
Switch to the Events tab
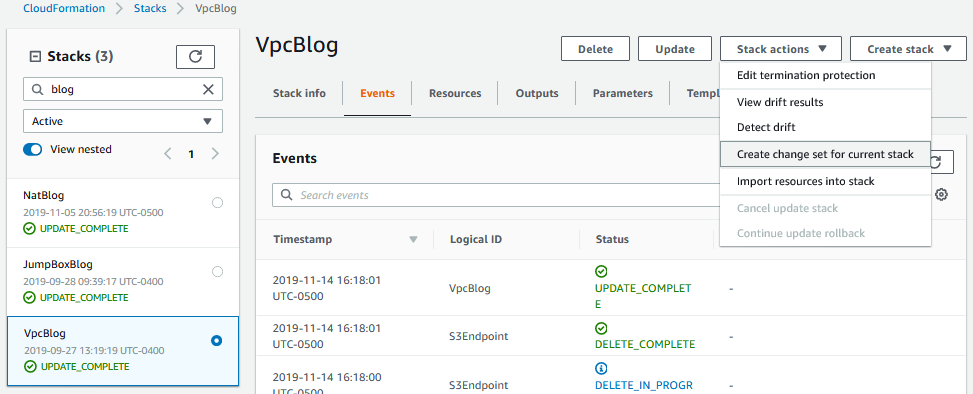pyautogui.click(x=377, y=94)
